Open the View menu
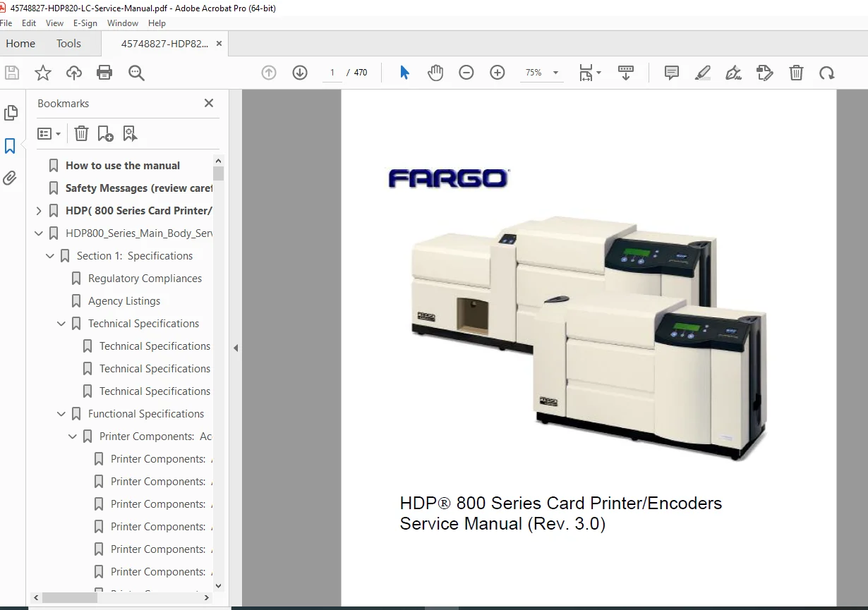 click(x=54, y=23)
